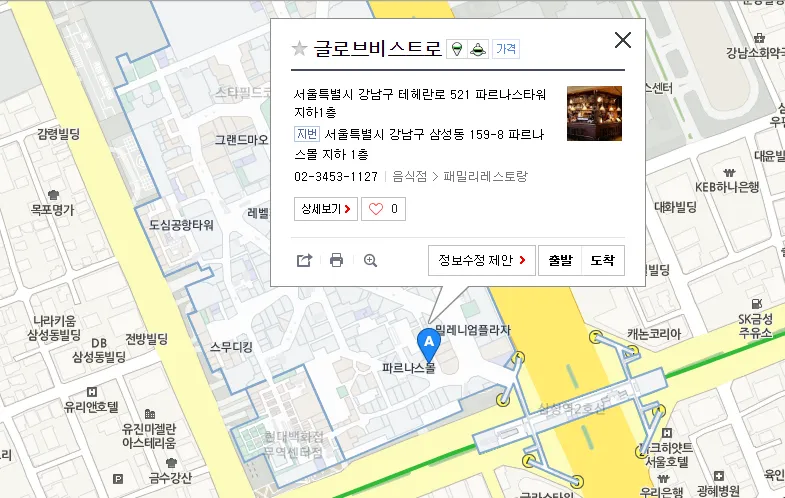Screen dimensions: 785x498
Task: Click the SK금성 주유소 gas station icon
Action: [756, 303]
